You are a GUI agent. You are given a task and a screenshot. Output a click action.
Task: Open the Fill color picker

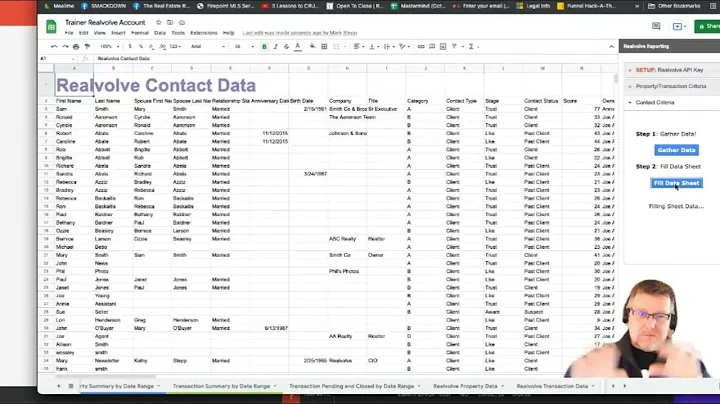click(x=312, y=46)
